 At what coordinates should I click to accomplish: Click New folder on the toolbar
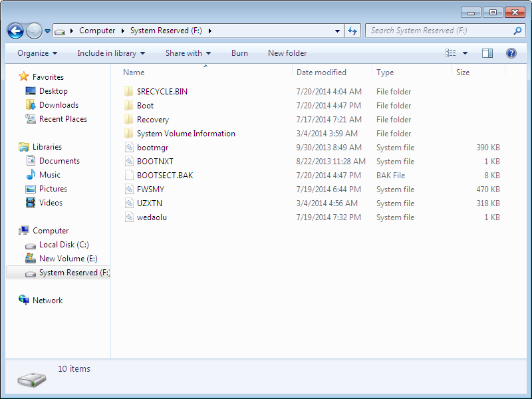tap(287, 53)
